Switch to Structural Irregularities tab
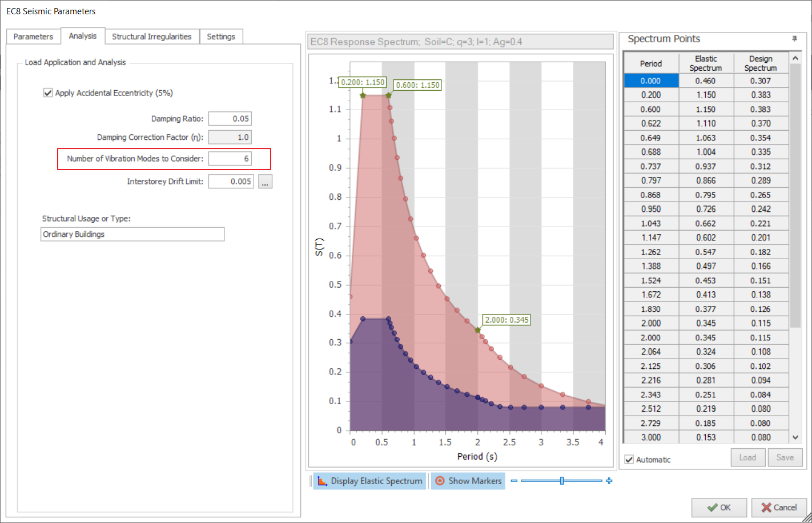 (152, 37)
